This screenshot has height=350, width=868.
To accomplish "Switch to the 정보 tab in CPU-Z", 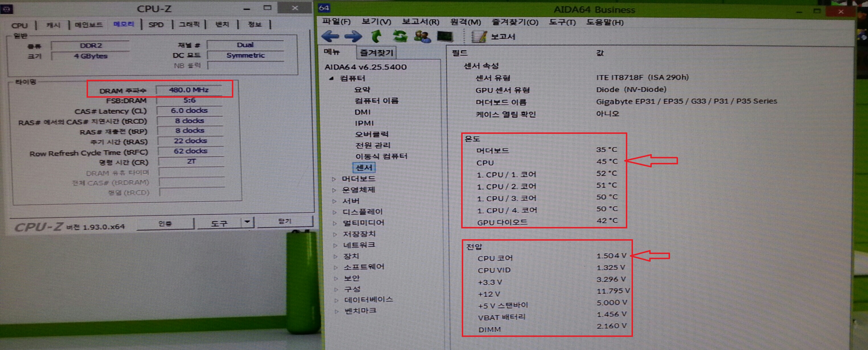I will 255,24.
